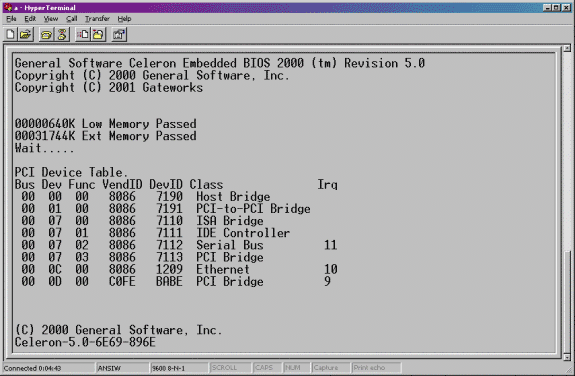Click the Open file toolbar icon
The height and width of the screenshot is (376, 575).
click(26, 34)
